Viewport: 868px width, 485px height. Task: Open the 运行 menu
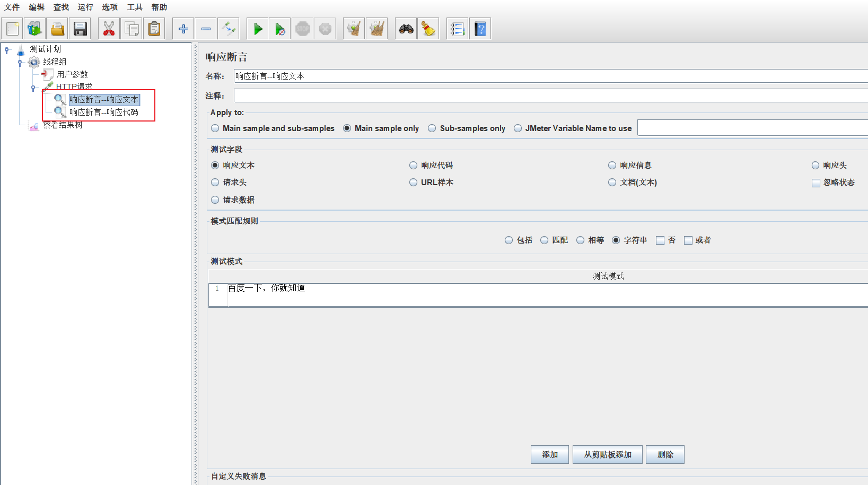point(85,7)
